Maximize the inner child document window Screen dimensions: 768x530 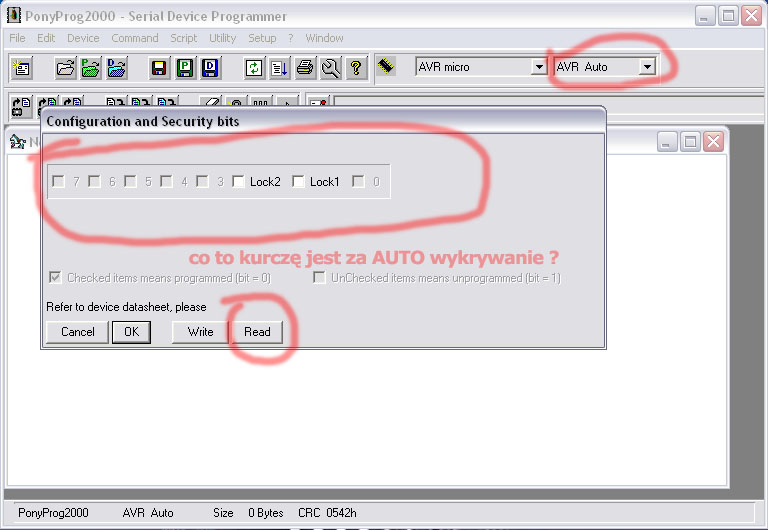(x=690, y=142)
